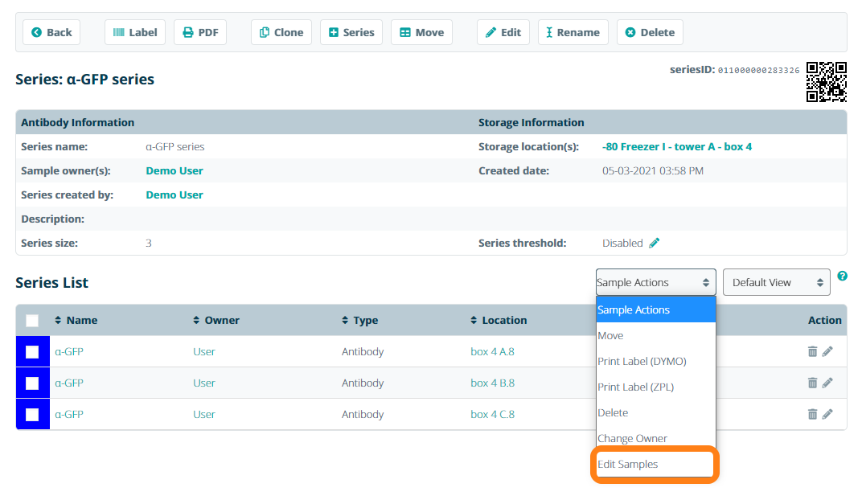Choose Change Owner from Sample Actions list
This screenshot has width=862, height=504.
tap(632, 438)
